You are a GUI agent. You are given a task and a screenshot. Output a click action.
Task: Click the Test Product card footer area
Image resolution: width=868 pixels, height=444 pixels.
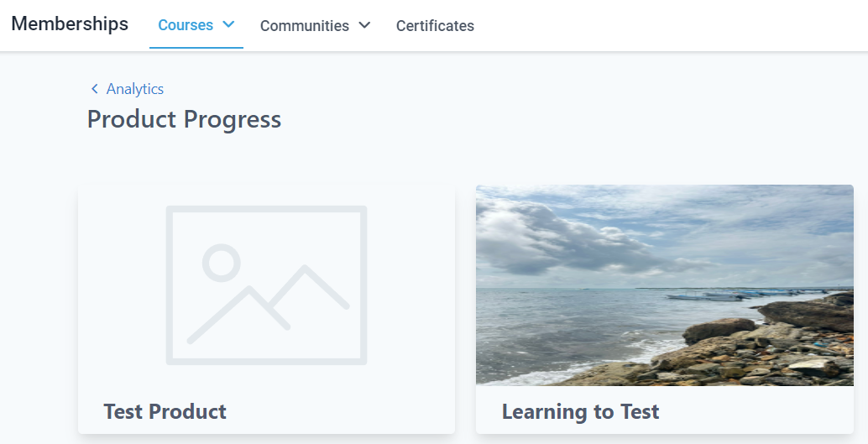pos(336,413)
